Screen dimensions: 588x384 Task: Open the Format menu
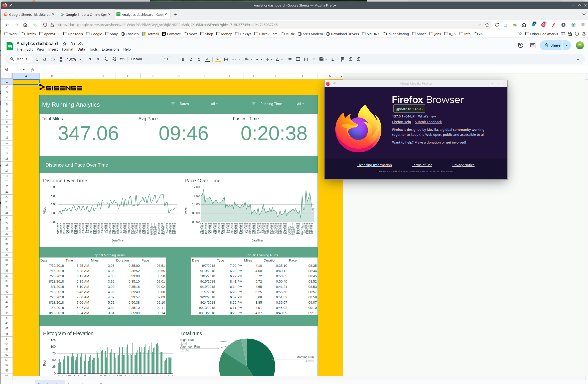(x=68, y=49)
